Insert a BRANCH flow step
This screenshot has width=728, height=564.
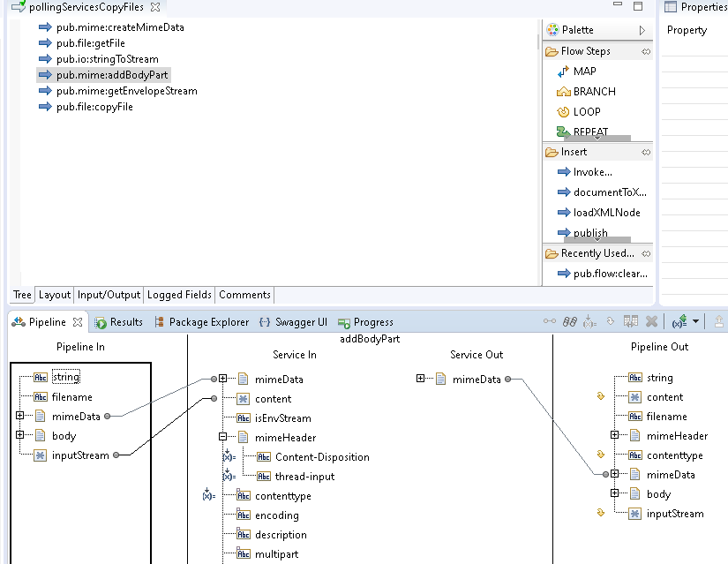(x=589, y=91)
